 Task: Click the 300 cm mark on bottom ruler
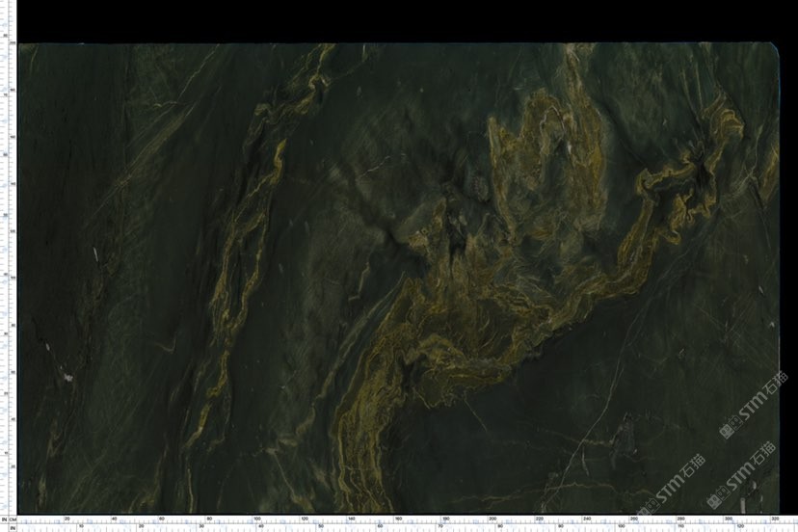tap(729, 519)
